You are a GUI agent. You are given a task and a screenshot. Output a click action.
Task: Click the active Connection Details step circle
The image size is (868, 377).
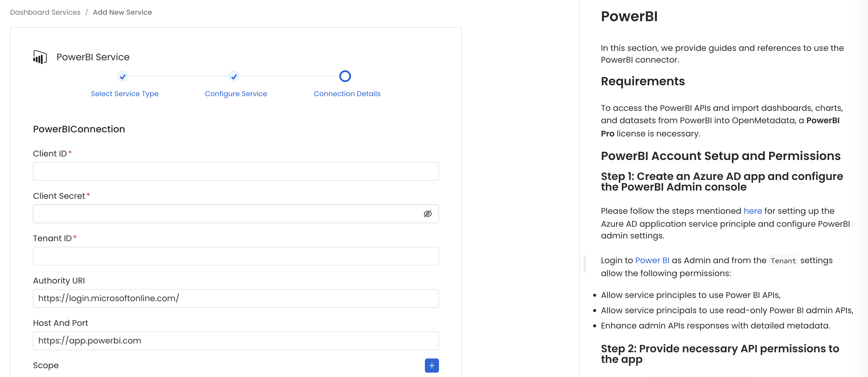(345, 76)
